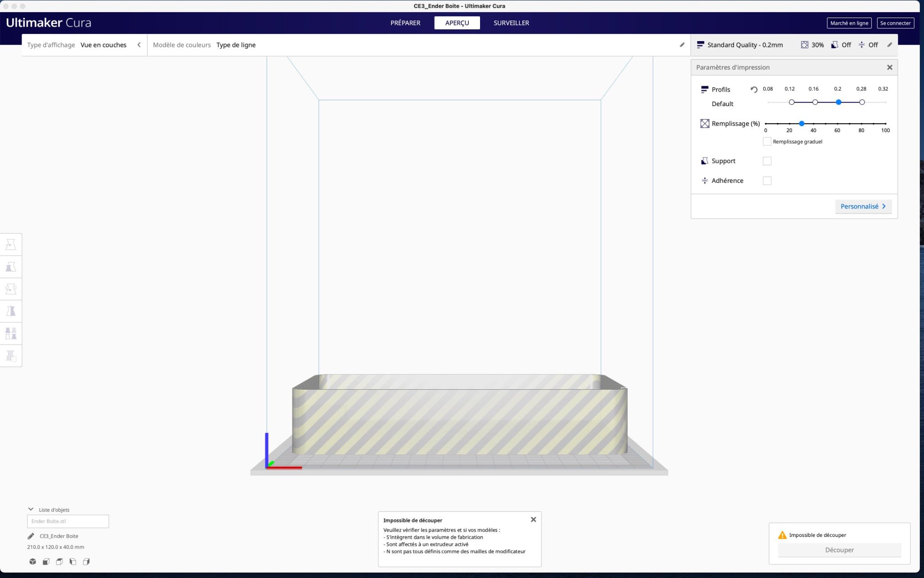
Task: Click the Découper button
Action: pyautogui.click(x=839, y=550)
